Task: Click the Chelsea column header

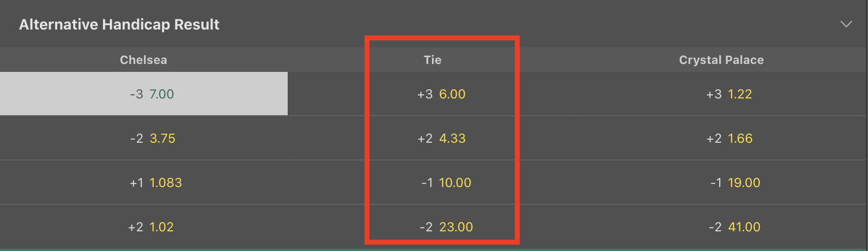Action: 143,60
